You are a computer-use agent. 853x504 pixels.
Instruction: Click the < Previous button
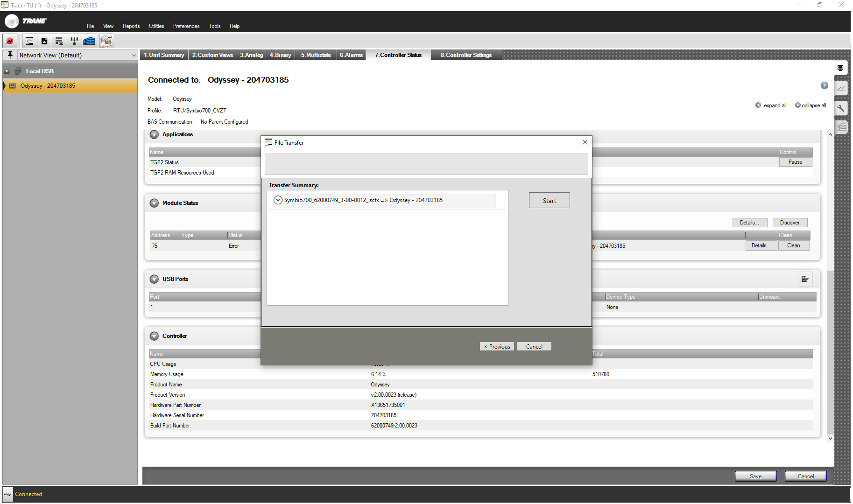pos(497,347)
